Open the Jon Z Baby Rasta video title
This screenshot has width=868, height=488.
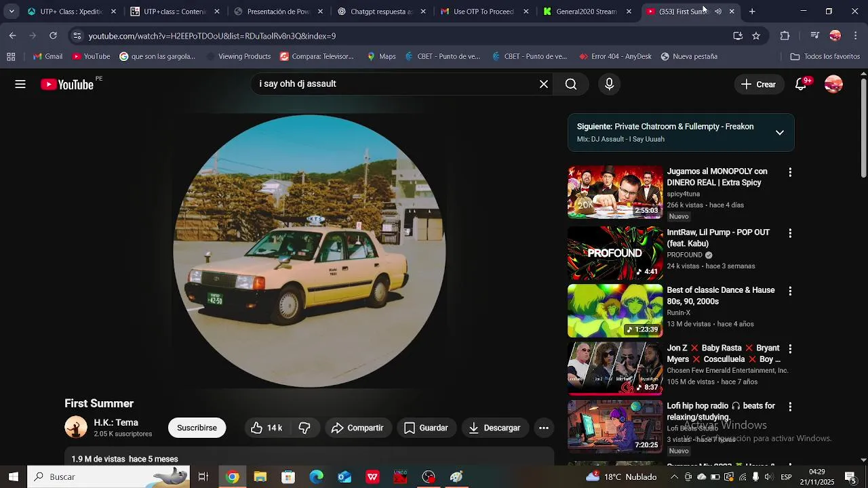click(724, 354)
